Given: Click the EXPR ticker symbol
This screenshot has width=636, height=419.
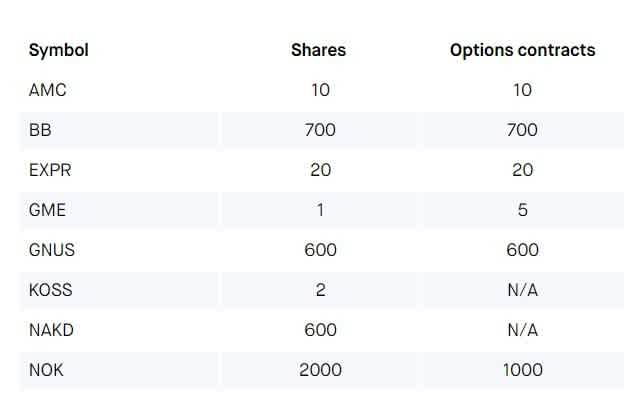Looking at the screenshot, I should point(50,170).
